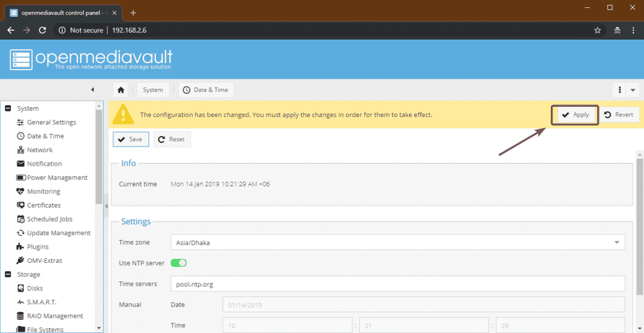Select the openmediavault control panel tab
This screenshot has width=644, height=333.
click(x=63, y=12)
